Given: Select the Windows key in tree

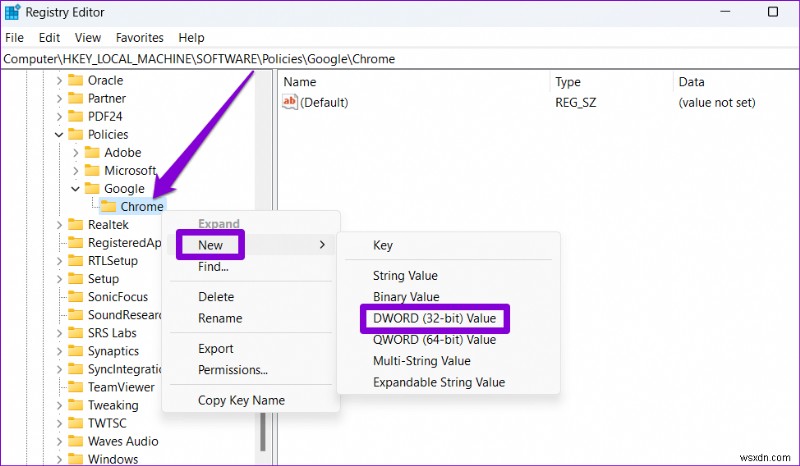Looking at the screenshot, I should click(113, 459).
